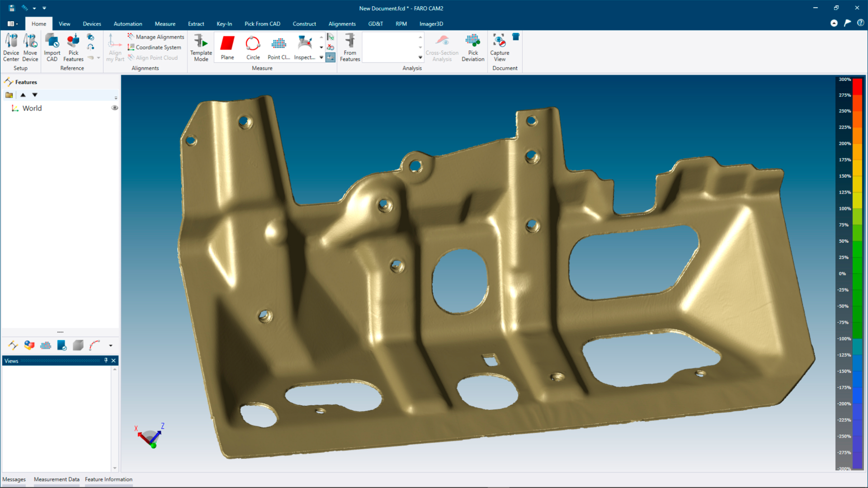Unpin the Views panel

point(105,360)
